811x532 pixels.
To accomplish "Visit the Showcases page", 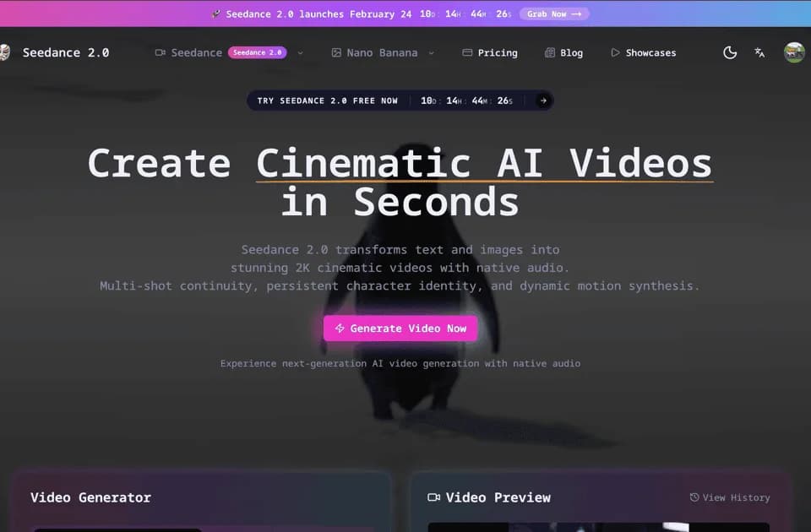I will click(644, 52).
